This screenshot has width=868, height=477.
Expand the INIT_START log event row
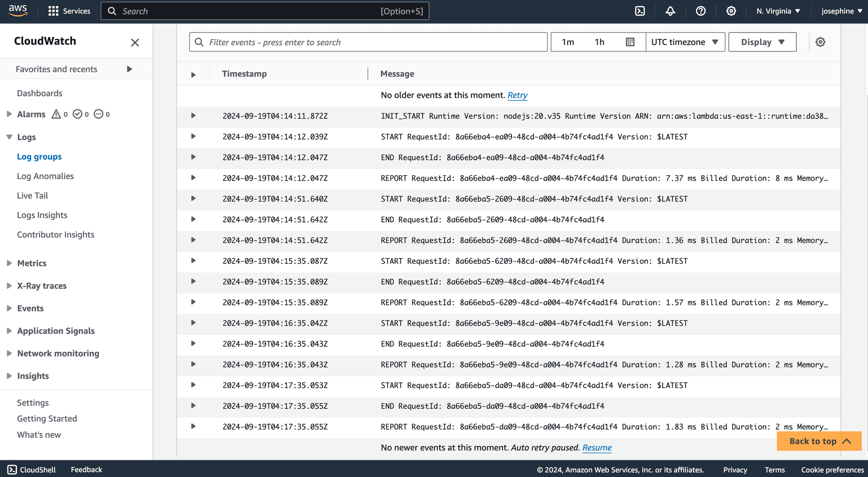point(194,116)
